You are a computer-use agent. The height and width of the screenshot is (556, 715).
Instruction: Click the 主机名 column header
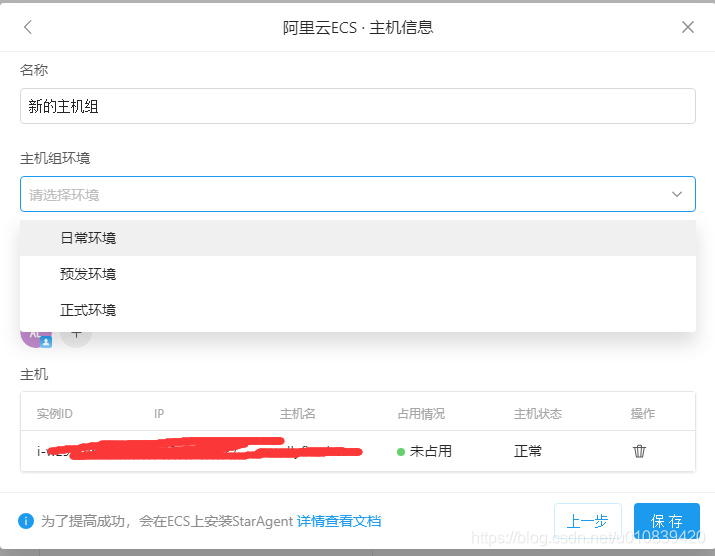pos(297,414)
